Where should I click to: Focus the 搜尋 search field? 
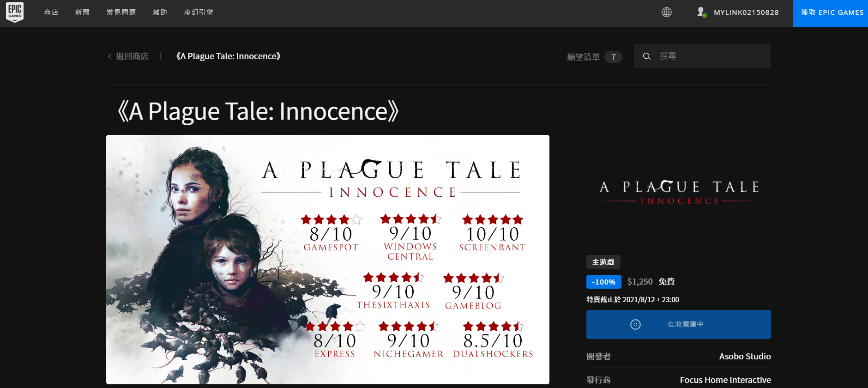click(702, 56)
